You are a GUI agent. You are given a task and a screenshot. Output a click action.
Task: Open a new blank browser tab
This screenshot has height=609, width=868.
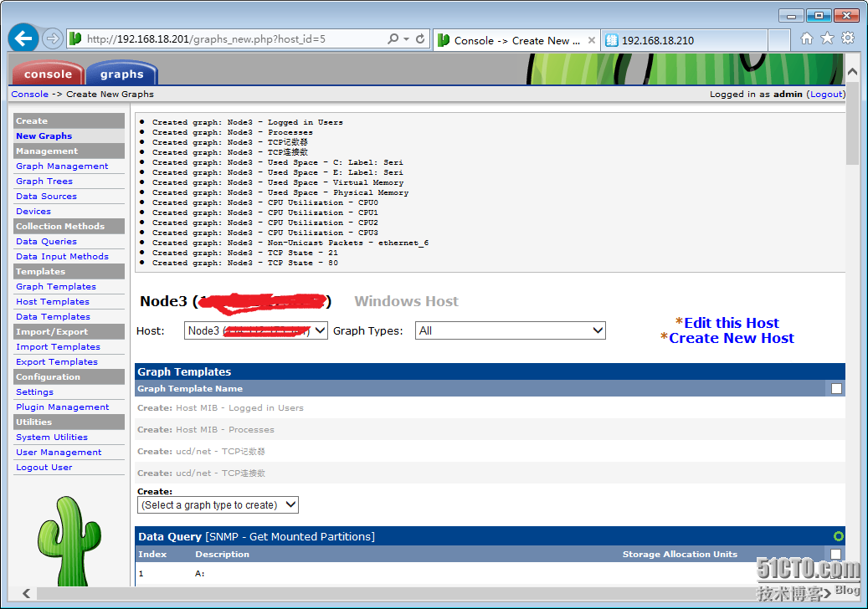point(779,40)
